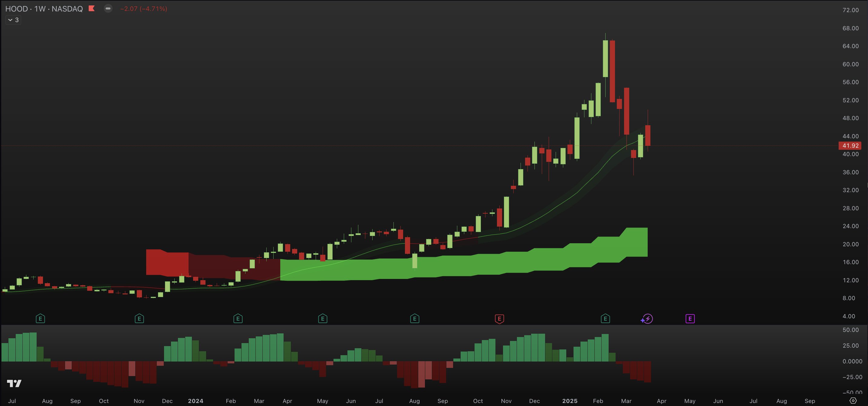Open the November 2023 earnings E marker
The image size is (868, 406).
139,318
